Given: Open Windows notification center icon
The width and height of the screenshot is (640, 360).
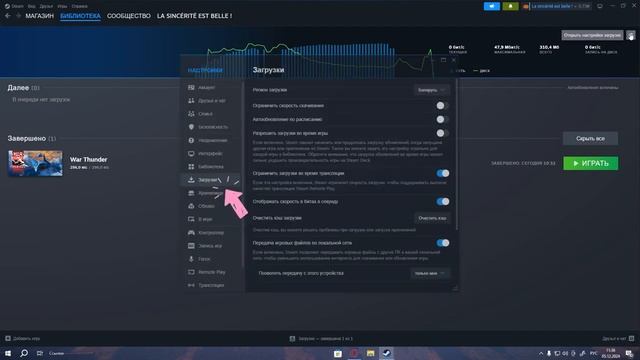Looking at the screenshot, I should tap(629, 353).
